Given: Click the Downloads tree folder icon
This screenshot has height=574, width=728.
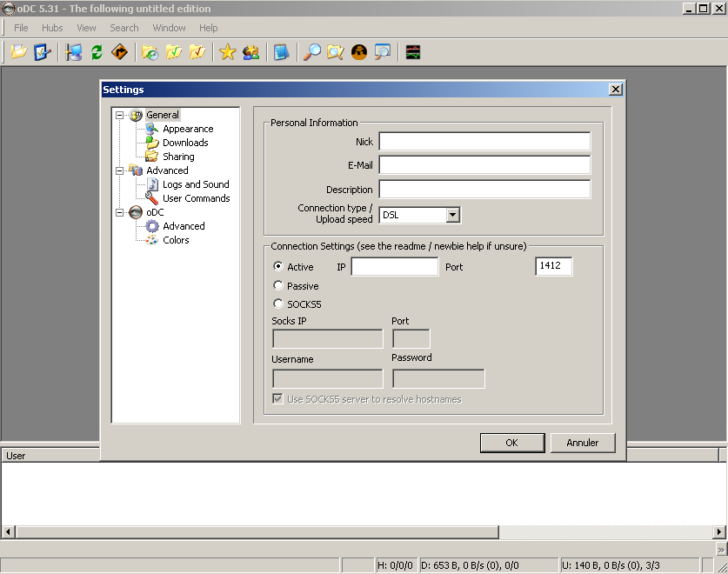Looking at the screenshot, I should point(152,143).
